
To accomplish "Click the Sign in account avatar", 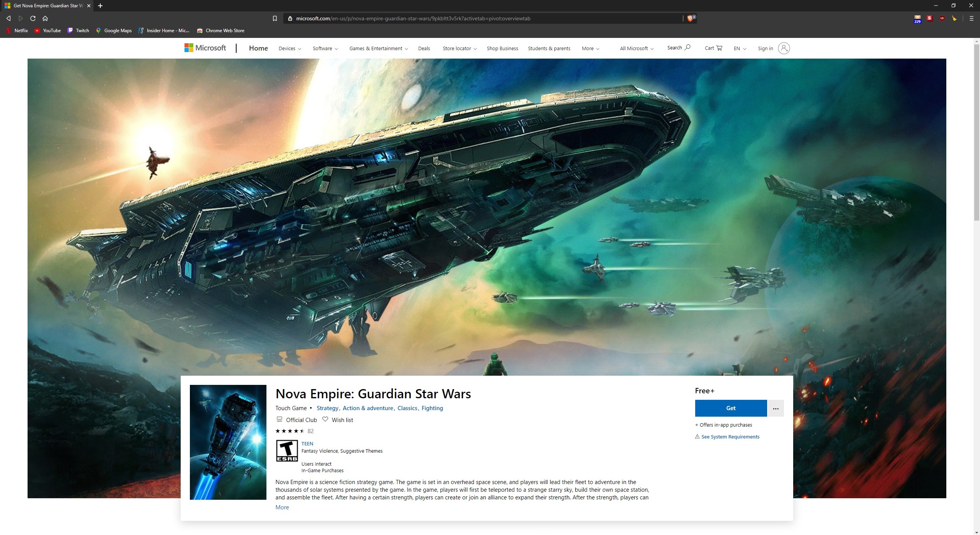I will pos(784,48).
